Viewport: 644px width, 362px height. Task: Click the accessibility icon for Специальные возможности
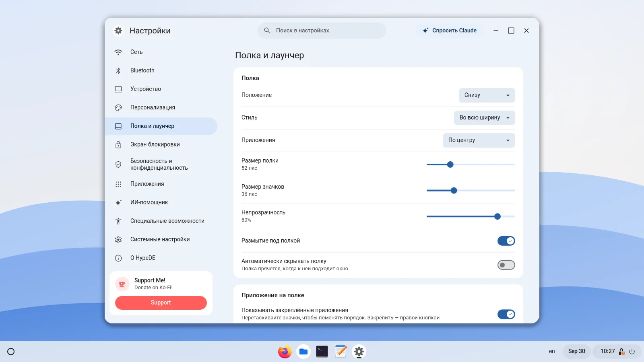tap(118, 221)
